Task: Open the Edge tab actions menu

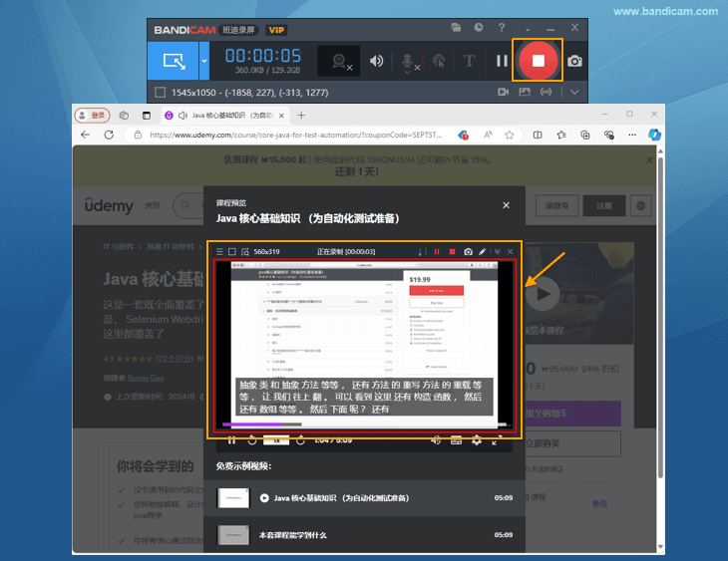Action: (147, 116)
